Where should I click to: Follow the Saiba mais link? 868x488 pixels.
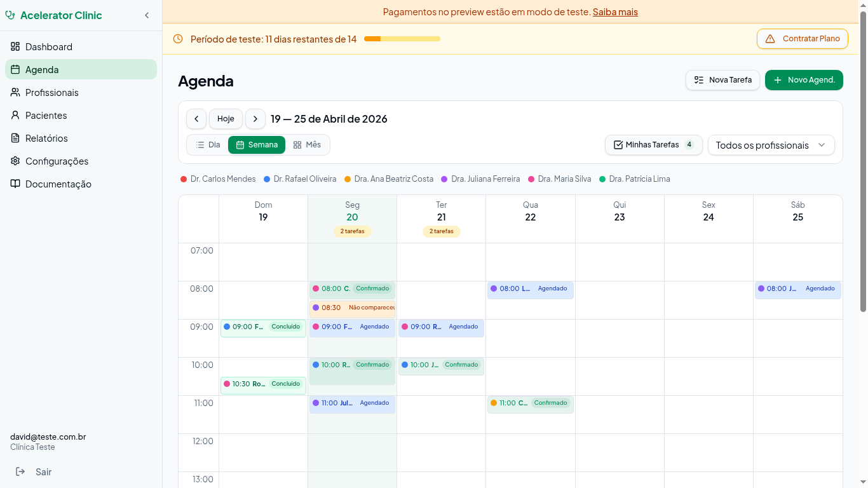(x=615, y=11)
